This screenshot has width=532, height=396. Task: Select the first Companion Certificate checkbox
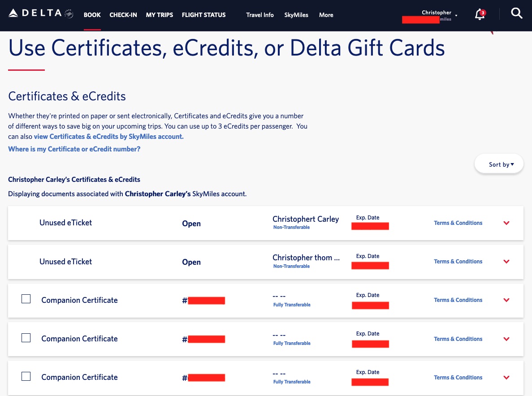coord(26,299)
